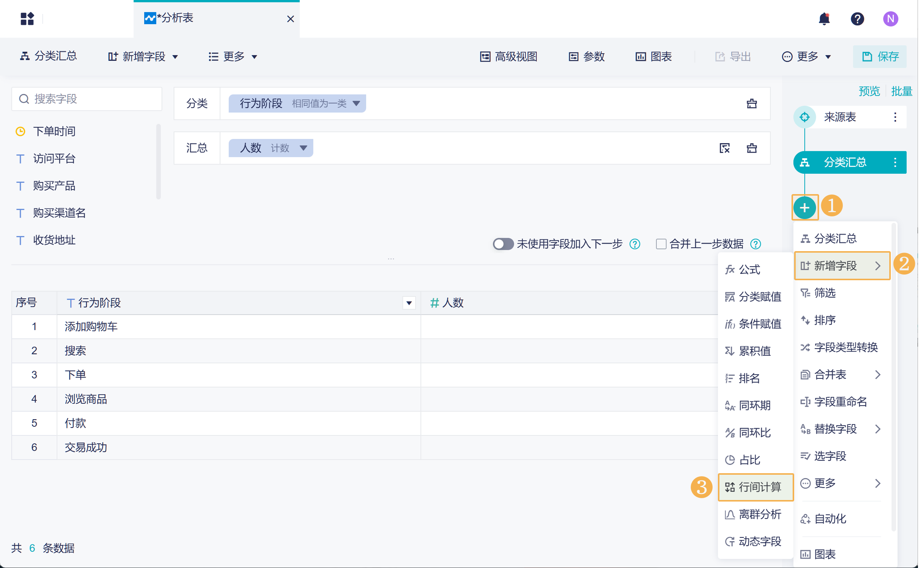Click the 搜索字段 search box

[87, 99]
